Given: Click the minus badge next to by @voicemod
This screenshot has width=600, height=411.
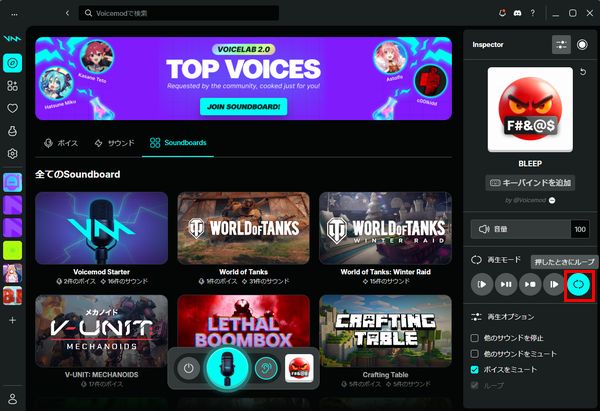Looking at the screenshot, I should pos(552,200).
